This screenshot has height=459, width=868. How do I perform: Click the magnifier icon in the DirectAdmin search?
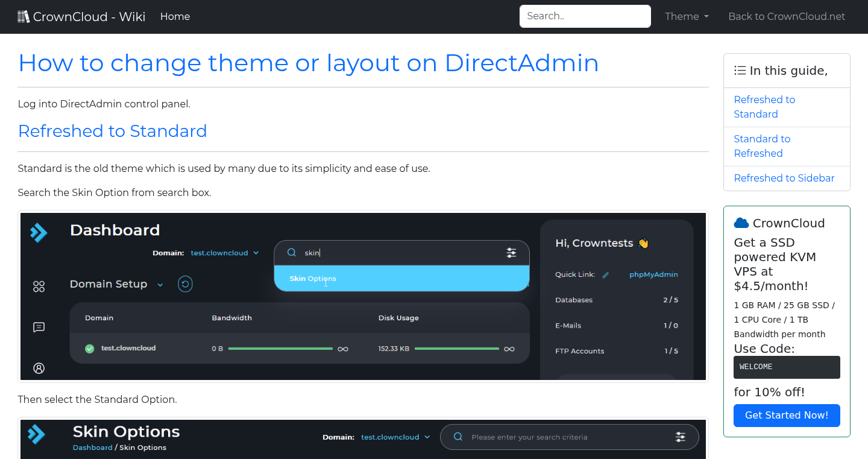coord(292,252)
